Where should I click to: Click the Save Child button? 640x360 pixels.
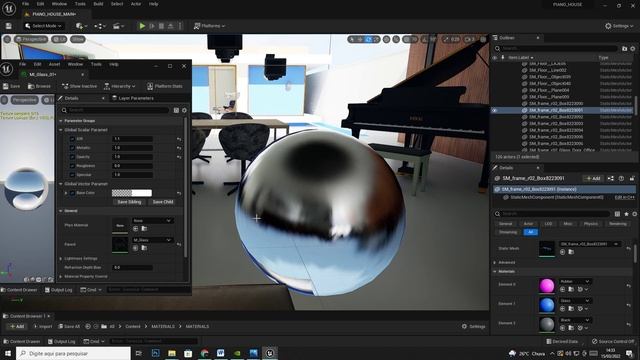tap(162, 202)
